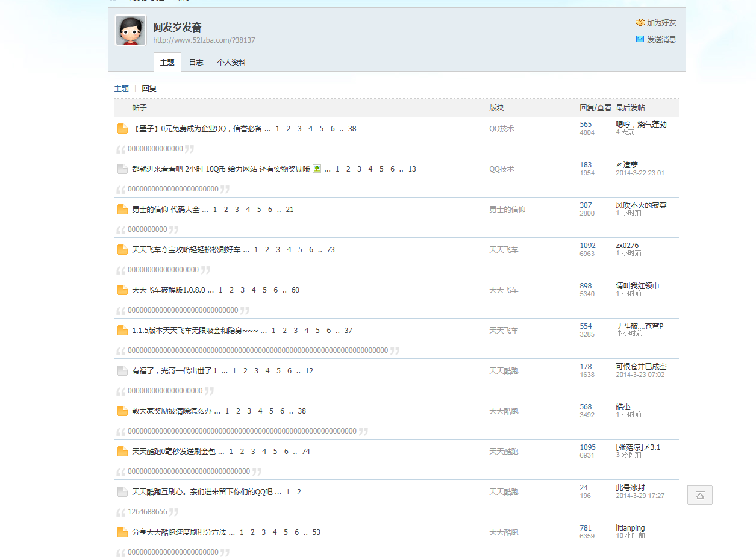Click 加为好友 link
The image size is (756, 557).
pos(661,22)
